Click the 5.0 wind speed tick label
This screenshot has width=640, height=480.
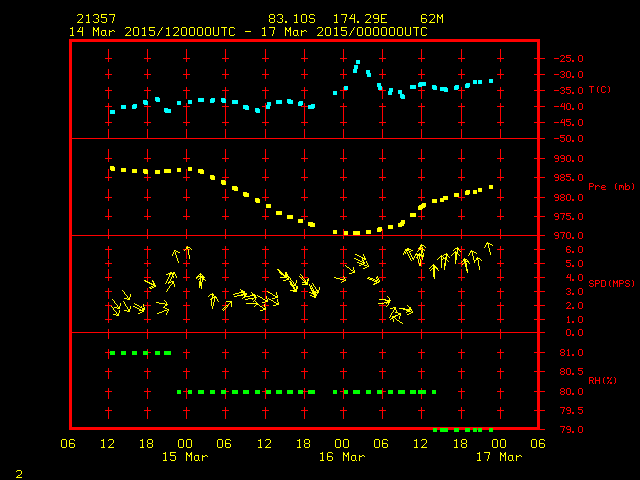574,264
